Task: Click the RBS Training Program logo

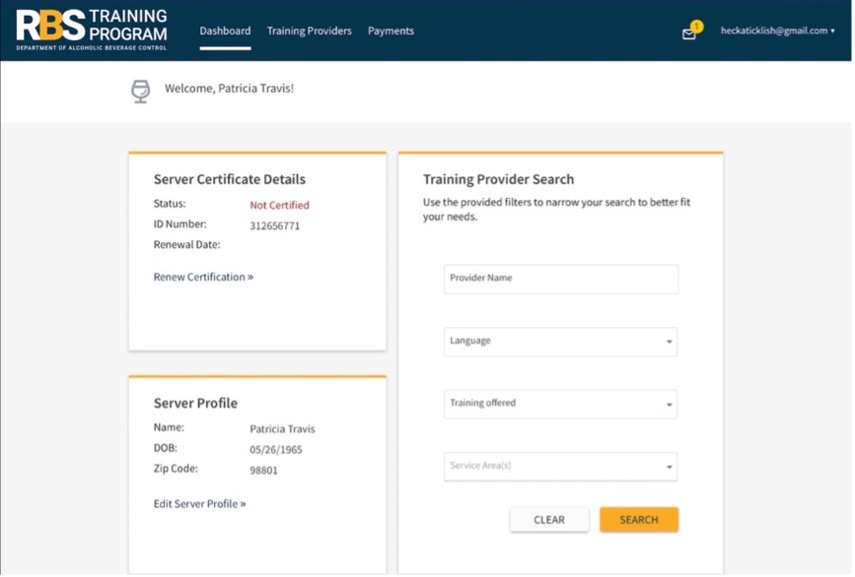Action: (x=92, y=30)
